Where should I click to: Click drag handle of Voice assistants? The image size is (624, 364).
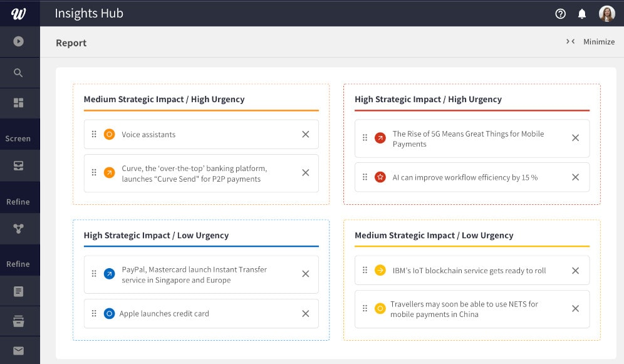[94, 134]
